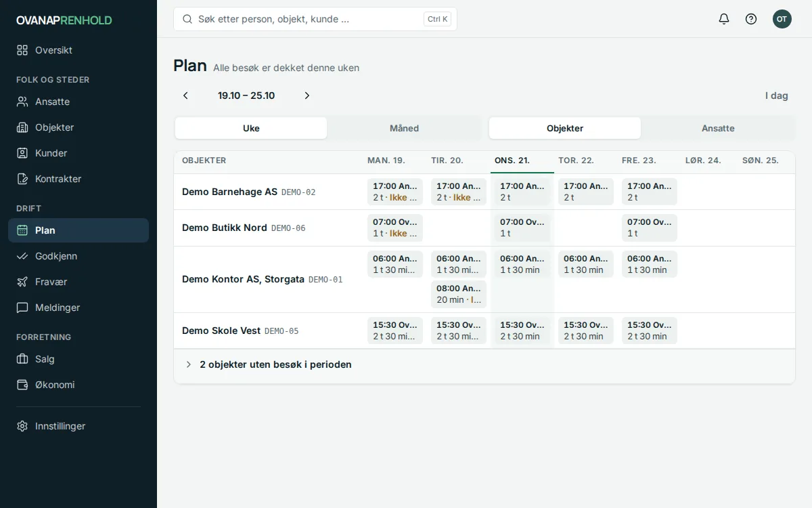Screen dimensions: 812x508
Task: Open Oversikt dashboard icon in sidebar
Action: pos(22,50)
